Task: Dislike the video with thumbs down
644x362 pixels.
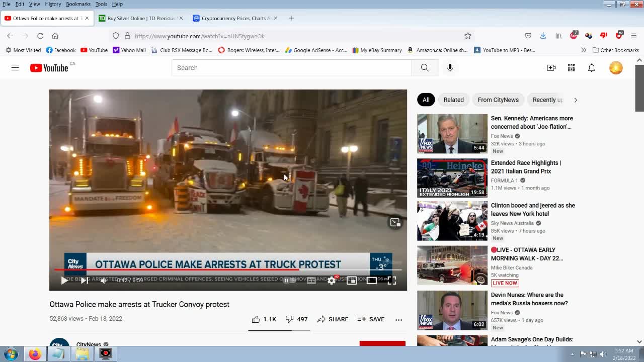Action: 296,319
